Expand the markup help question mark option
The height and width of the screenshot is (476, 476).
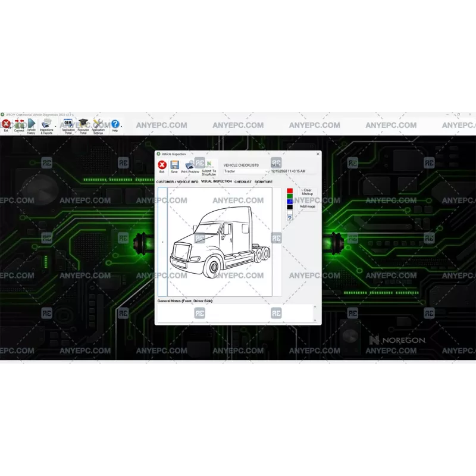point(290,218)
